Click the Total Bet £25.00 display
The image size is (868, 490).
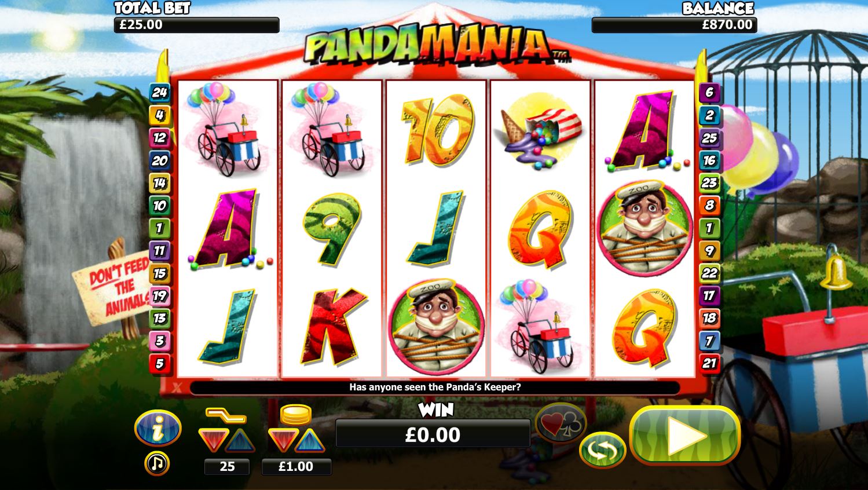(196, 25)
